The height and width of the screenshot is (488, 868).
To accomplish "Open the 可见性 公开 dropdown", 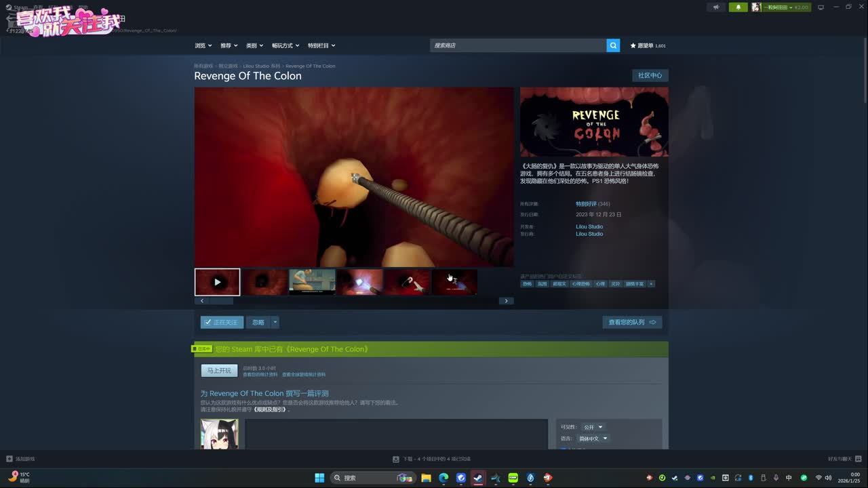I will click(x=593, y=427).
